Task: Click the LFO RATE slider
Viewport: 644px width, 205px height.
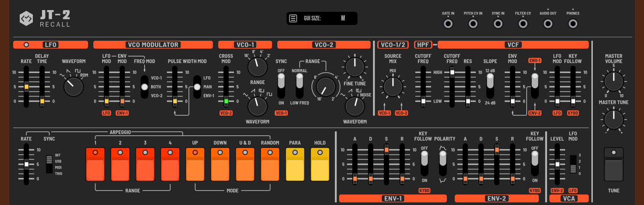Action: 26,87
